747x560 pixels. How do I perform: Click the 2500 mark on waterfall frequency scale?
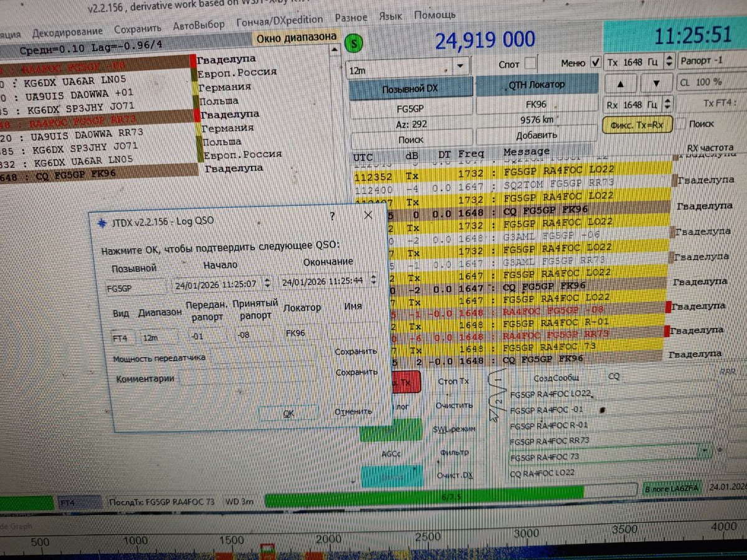pos(426,536)
